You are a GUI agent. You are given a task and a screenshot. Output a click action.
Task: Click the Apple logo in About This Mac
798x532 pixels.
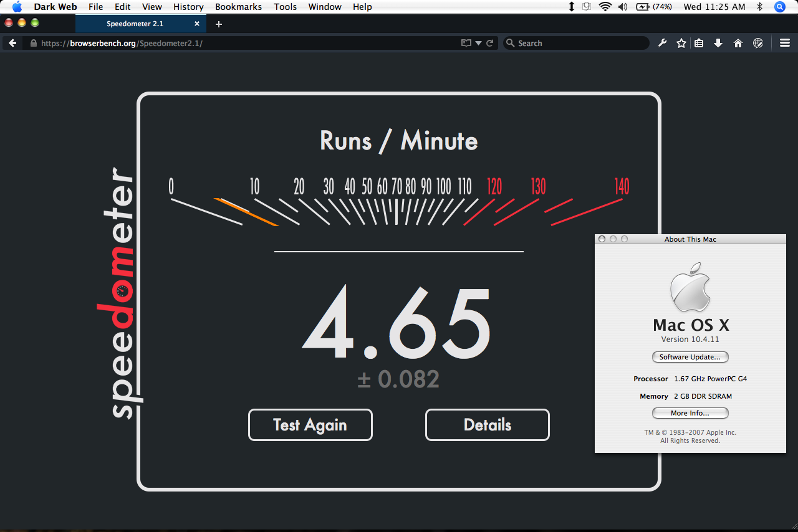691,287
